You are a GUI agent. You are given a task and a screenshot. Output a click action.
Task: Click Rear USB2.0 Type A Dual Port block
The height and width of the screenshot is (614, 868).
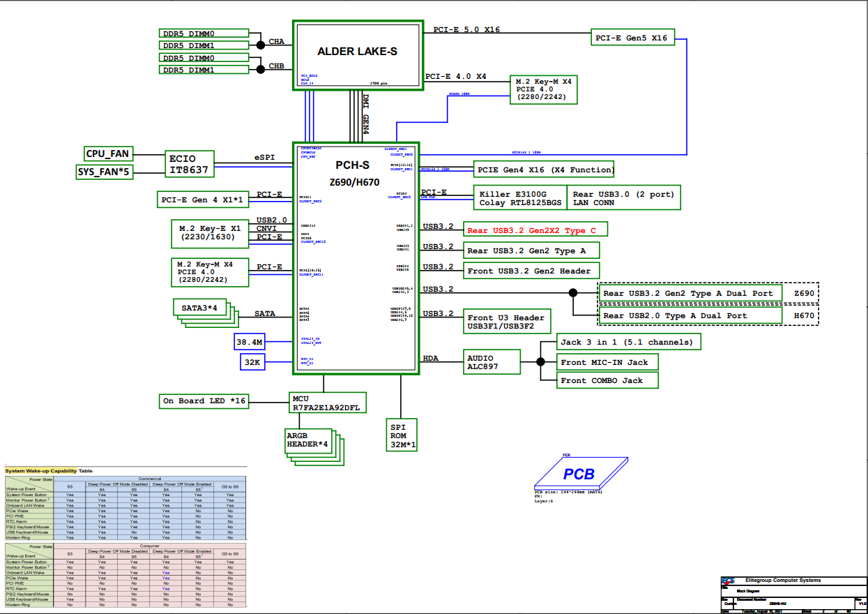coord(690,315)
